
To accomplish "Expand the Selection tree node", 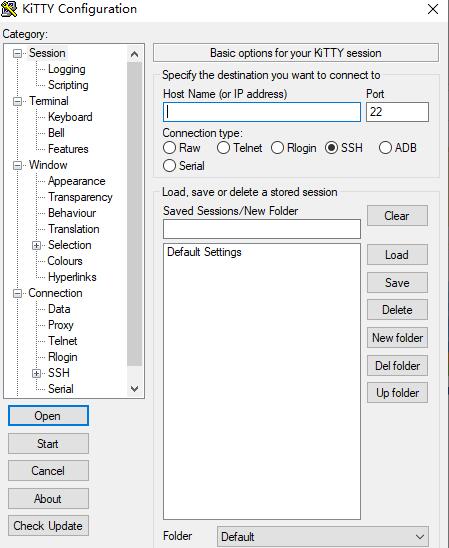I will click(36, 245).
